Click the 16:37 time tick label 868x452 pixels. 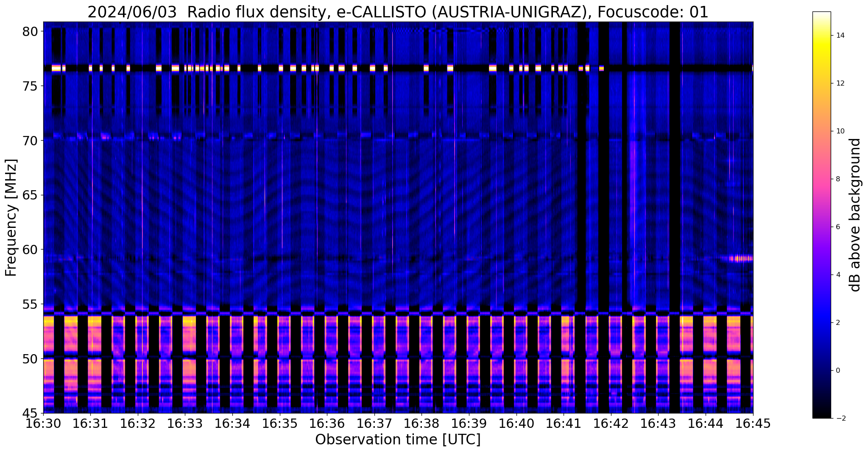click(x=374, y=424)
